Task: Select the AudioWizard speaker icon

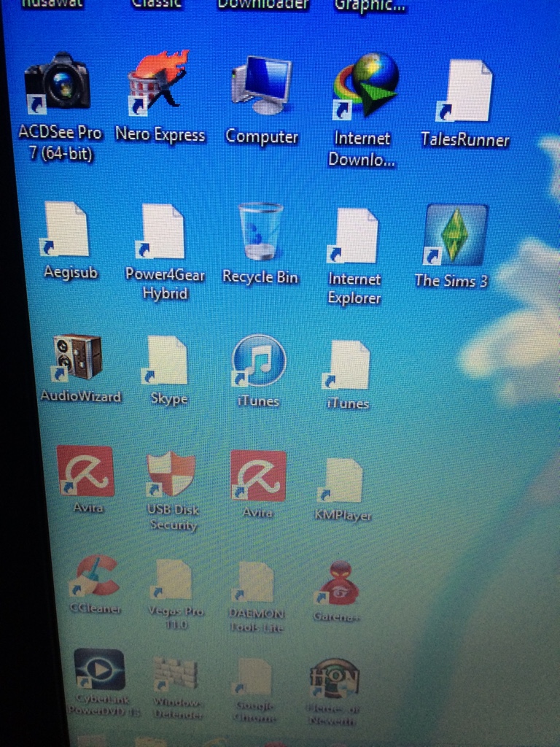Action: (76, 357)
